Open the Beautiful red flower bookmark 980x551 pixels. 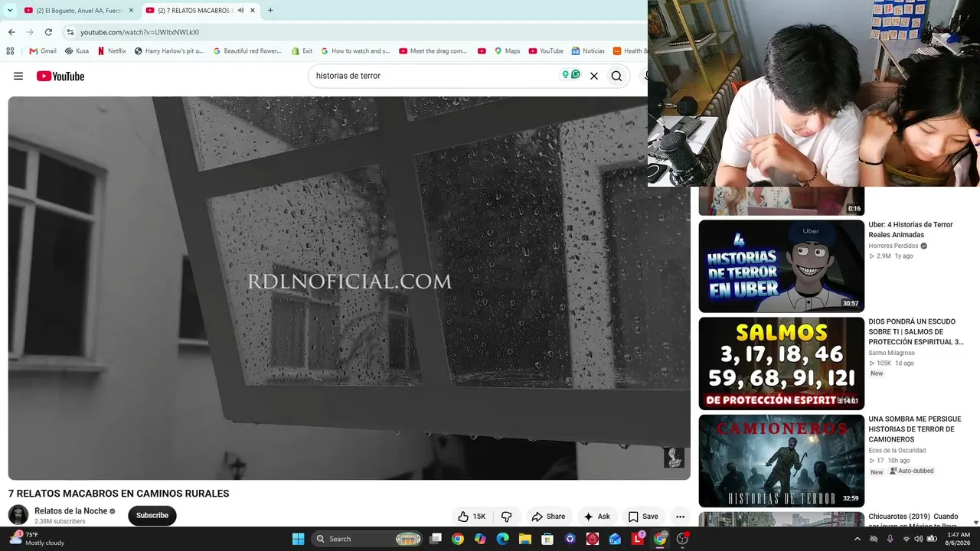(x=247, y=51)
